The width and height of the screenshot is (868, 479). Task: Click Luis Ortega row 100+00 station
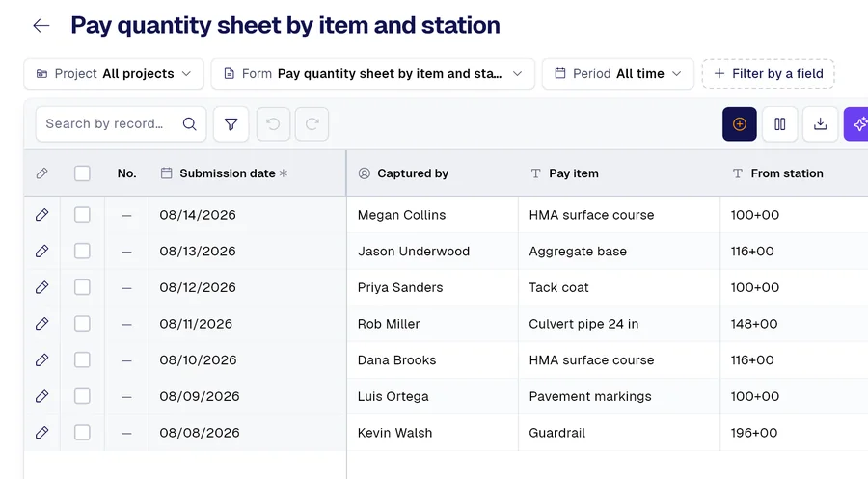click(795, 396)
